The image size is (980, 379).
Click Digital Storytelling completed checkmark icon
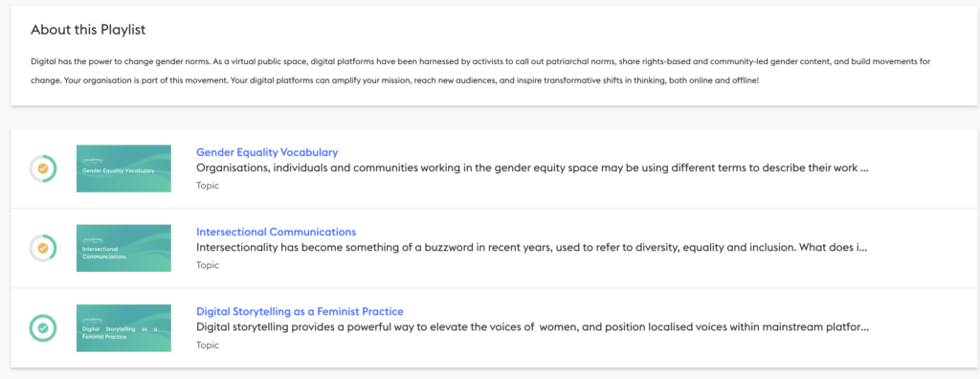pos(43,327)
